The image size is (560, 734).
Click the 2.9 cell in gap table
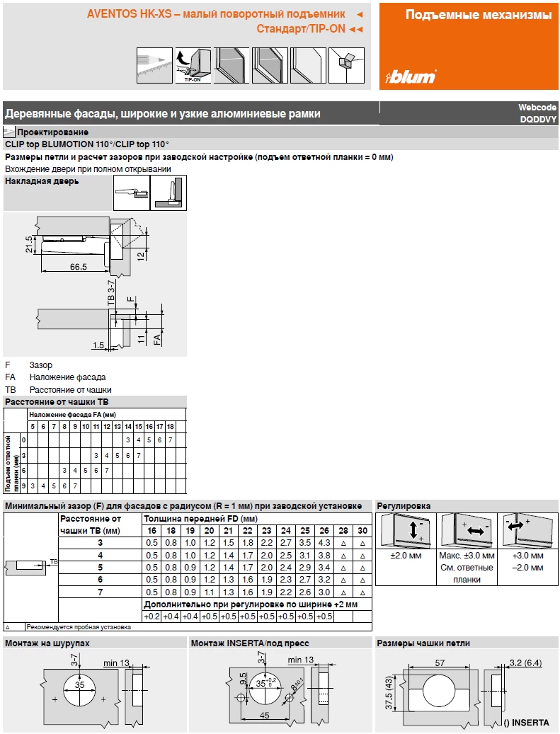click(305, 568)
